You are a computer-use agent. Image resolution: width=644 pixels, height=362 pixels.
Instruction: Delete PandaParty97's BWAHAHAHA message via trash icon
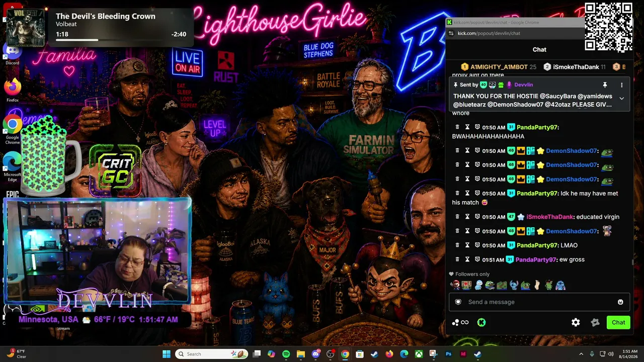point(457,127)
